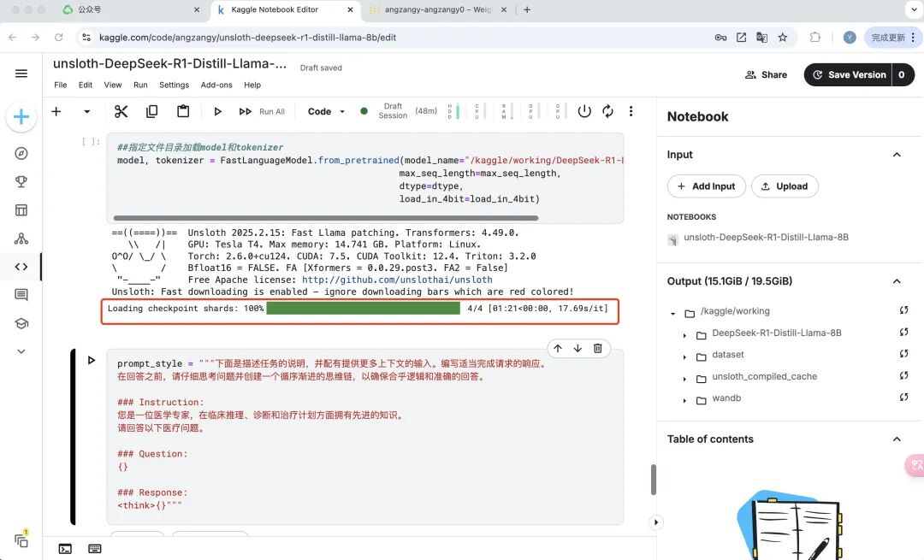Click Add Input button
Image resolution: width=924 pixels, height=560 pixels.
[707, 186]
